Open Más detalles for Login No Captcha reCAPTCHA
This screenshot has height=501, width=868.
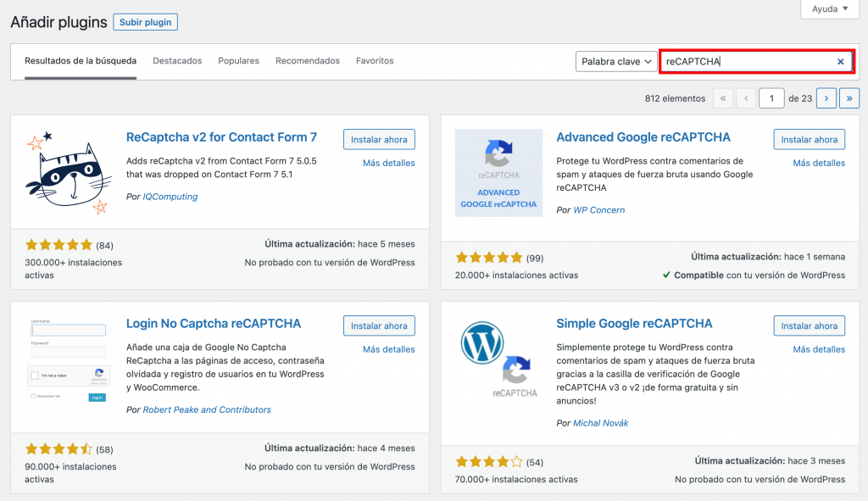point(388,349)
